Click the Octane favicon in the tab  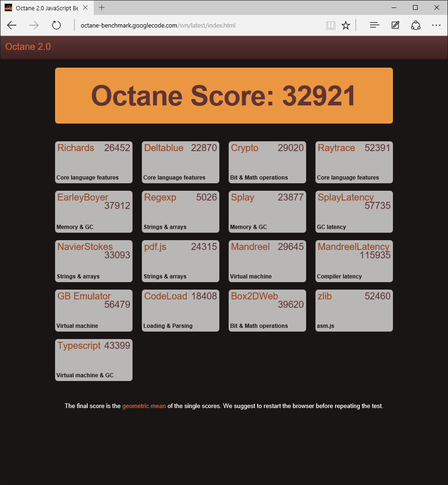[8, 8]
